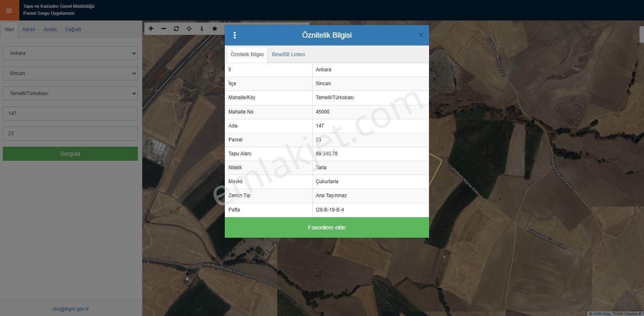
Task: Click the Mevkii value Çukurtarla
Action: click(327, 182)
